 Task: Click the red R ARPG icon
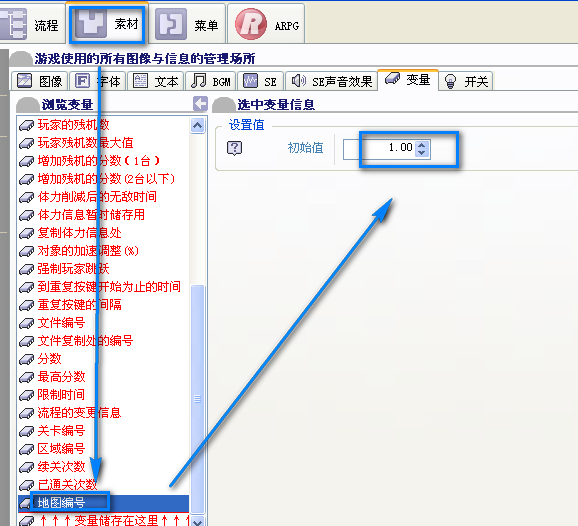[x=251, y=24]
